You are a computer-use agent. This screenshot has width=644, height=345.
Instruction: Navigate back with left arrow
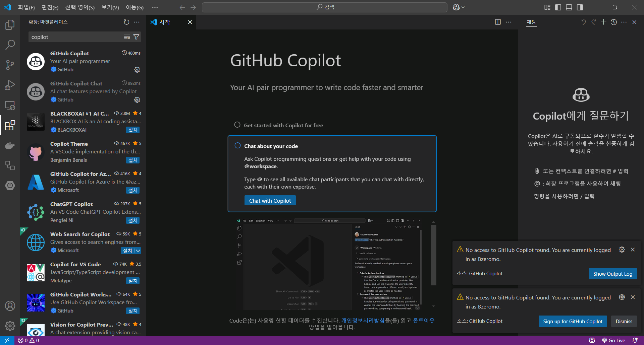pyautogui.click(x=182, y=7)
